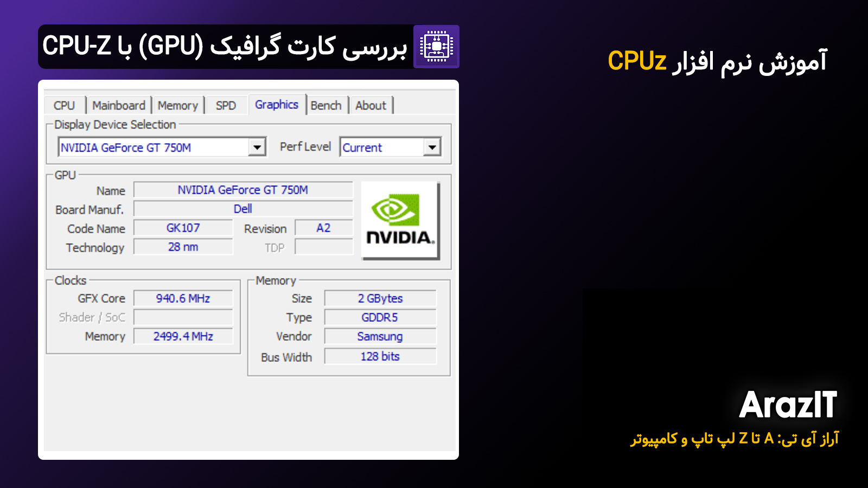This screenshot has height=488, width=868.
Task: Expand the display device dropdown arrow
Action: point(257,147)
